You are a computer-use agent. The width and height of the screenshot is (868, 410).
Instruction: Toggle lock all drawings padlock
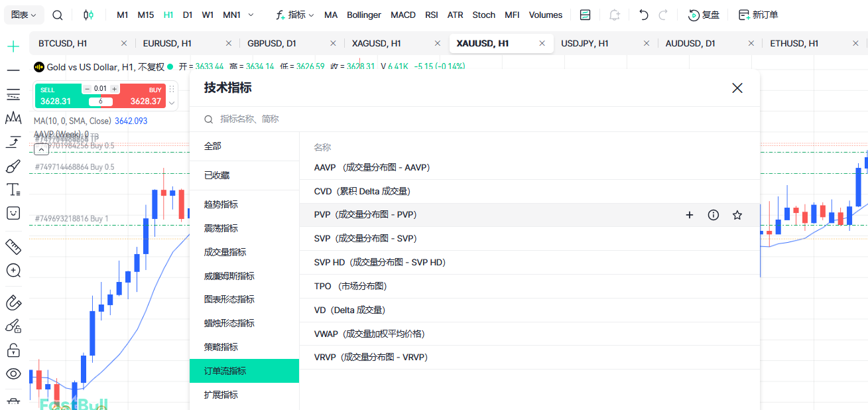coord(13,349)
